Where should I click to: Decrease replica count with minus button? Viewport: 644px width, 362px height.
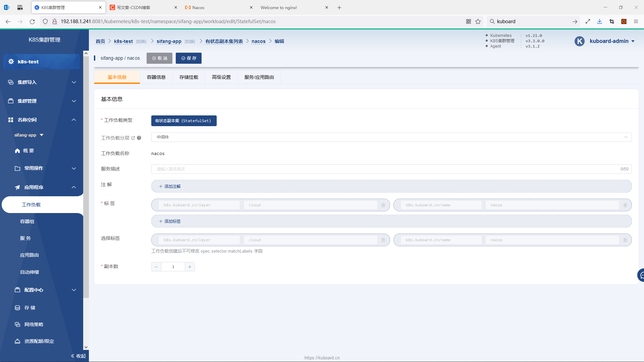coord(156,267)
